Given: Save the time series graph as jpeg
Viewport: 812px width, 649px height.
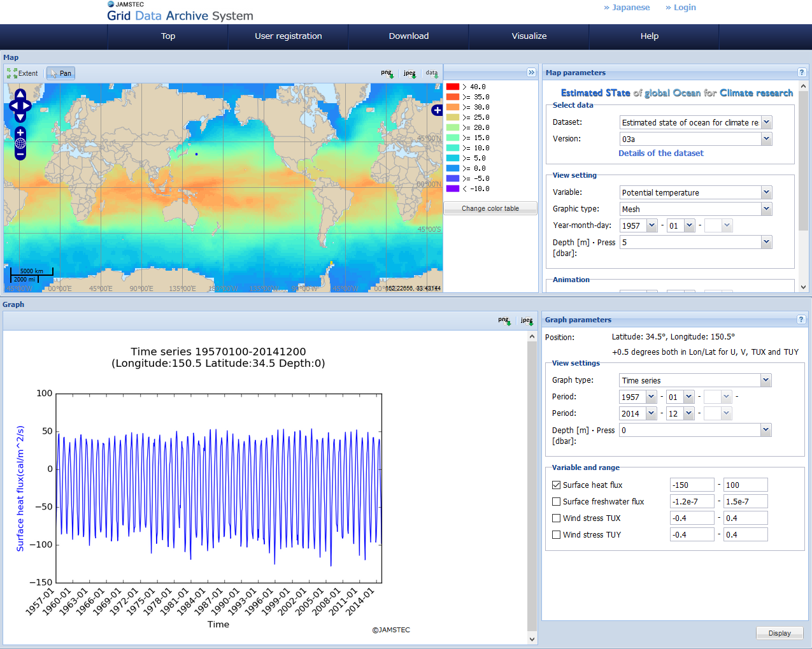Looking at the screenshot, I should [527, 320].
